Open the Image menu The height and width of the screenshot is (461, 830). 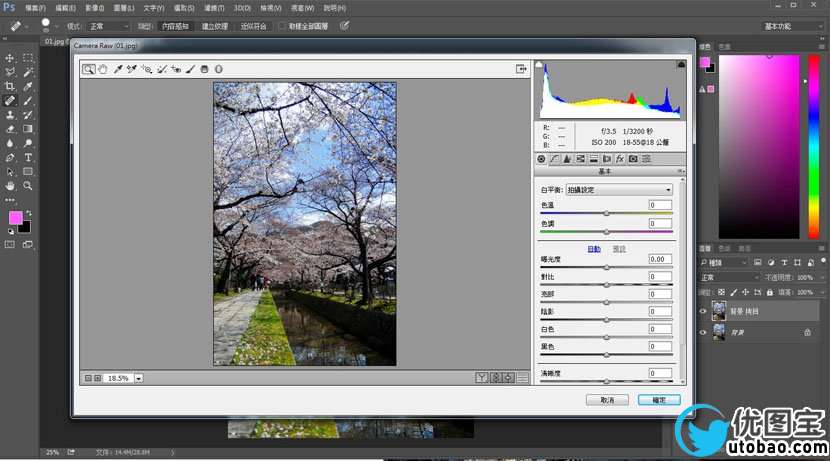94,8
